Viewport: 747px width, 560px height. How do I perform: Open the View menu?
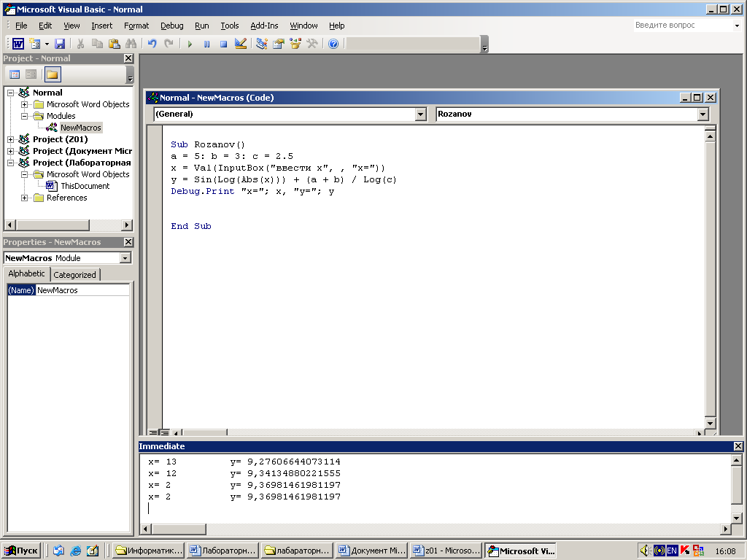pos(71,26)
